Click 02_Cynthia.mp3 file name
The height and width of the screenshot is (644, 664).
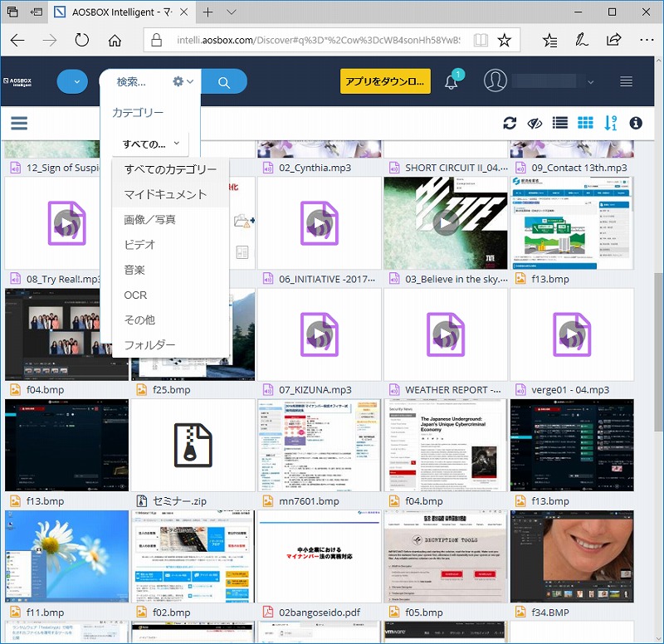tap(315, 168)
